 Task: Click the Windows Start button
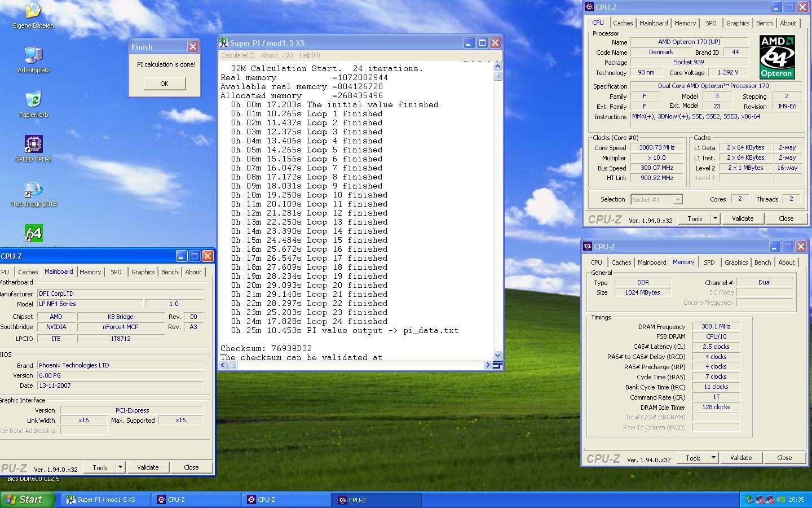tap(25, 500)
